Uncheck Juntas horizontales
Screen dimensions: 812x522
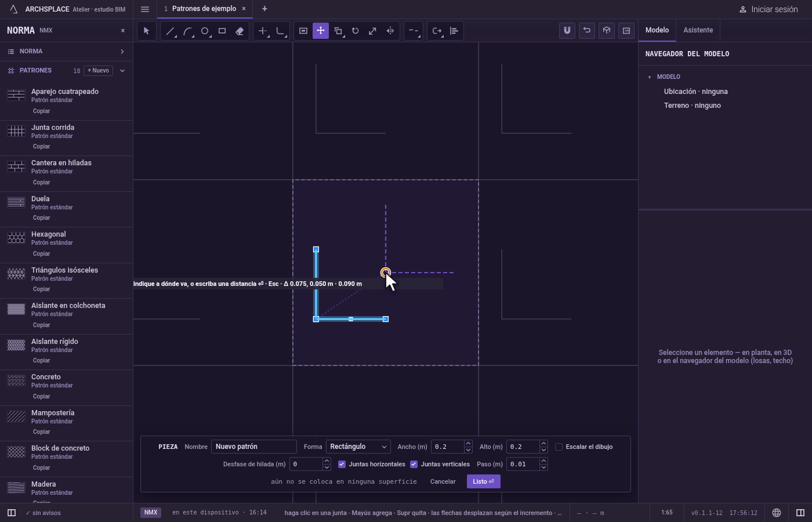coord(342,464)
